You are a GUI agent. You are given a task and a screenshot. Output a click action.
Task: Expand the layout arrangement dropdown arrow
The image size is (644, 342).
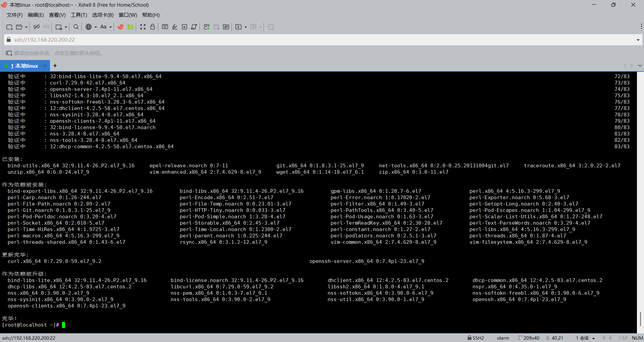260,27
